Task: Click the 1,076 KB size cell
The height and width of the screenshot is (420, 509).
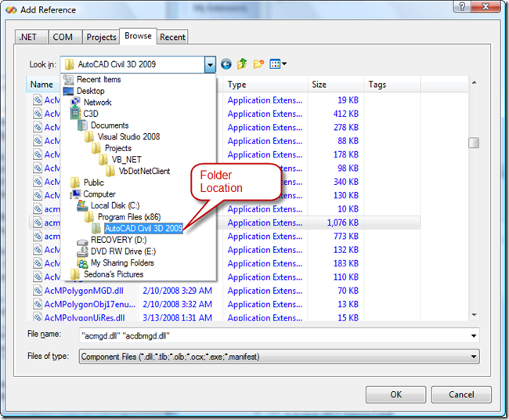Action: click(x=342, y=223)
